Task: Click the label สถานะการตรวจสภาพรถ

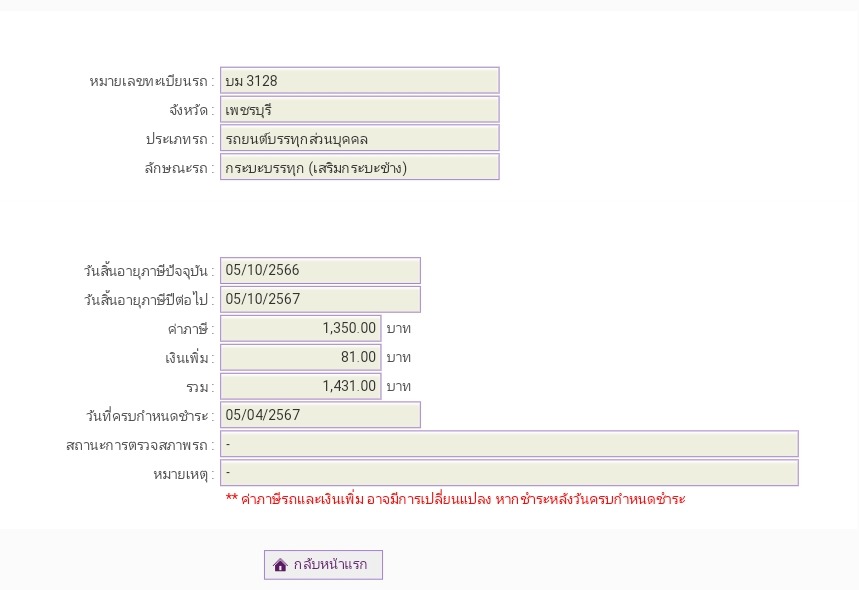Action: (x=140, y=445)
